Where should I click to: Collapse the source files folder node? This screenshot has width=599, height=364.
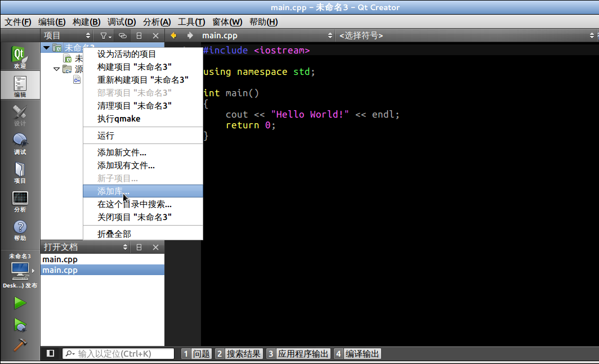(x=56, y=69)
